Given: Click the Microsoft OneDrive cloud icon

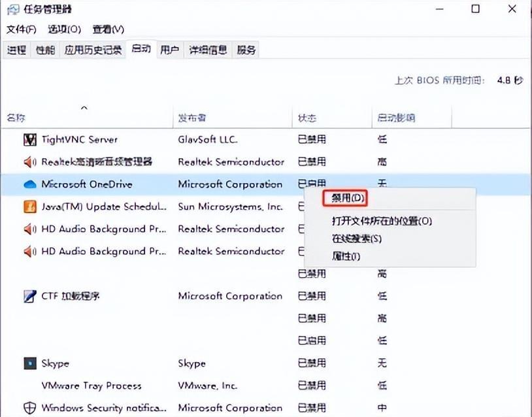Looking at the screenshot, I should 30,184.
